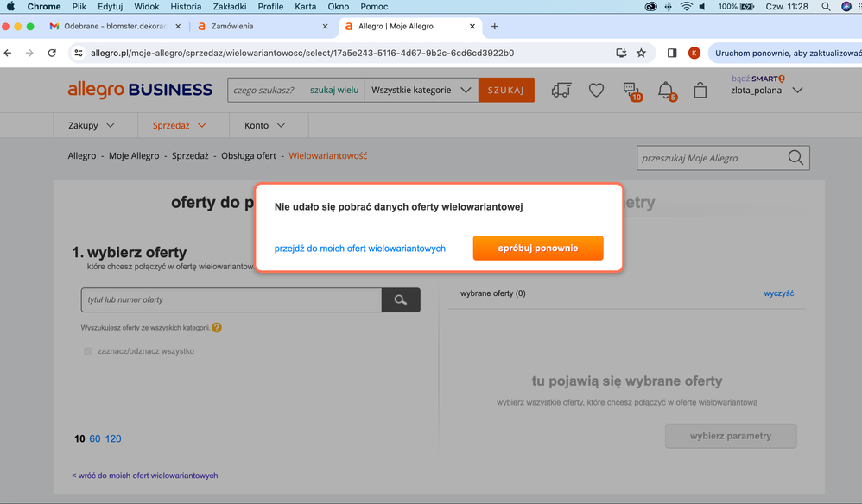Click wybierz parametry button

coord(731,436)
